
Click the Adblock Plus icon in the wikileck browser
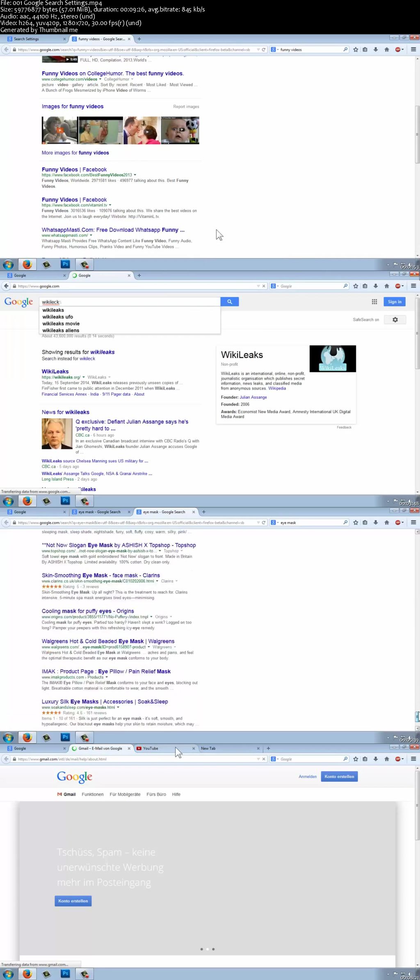point(398,286)
